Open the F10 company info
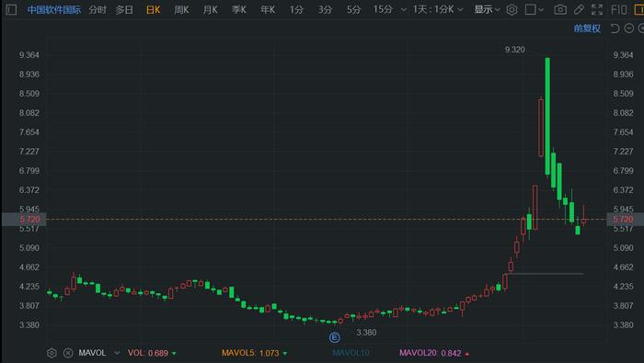The height and width of the screenshot is (363, 644). pyautogui.click(x=619, y=9)
